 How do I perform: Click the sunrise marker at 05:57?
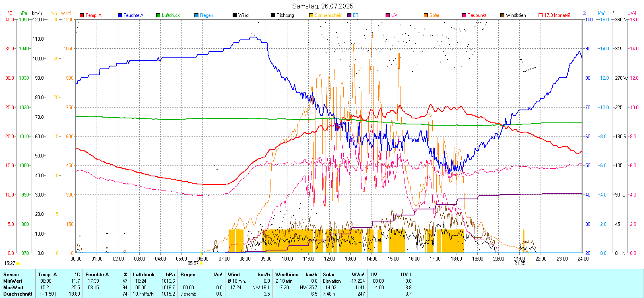coord(201,263)
